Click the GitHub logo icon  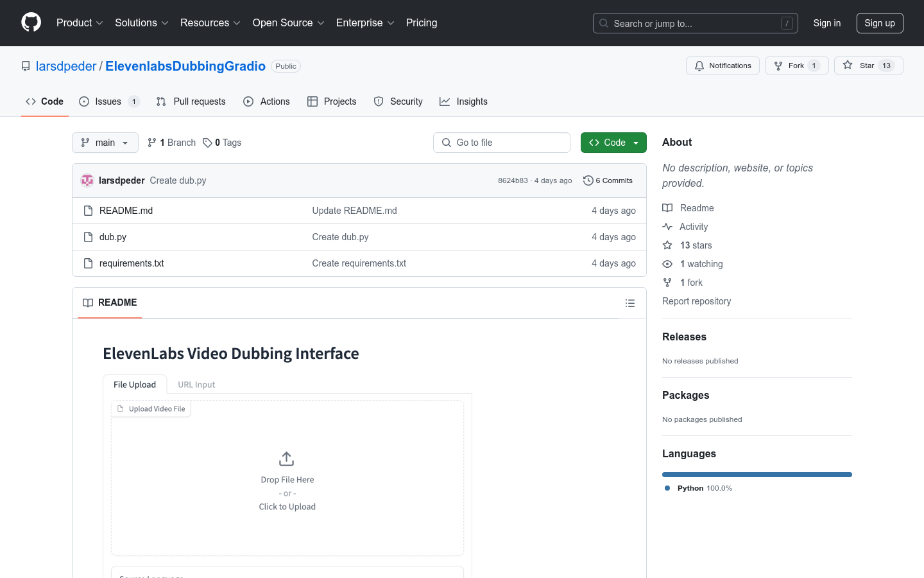(x=31, y=22)
